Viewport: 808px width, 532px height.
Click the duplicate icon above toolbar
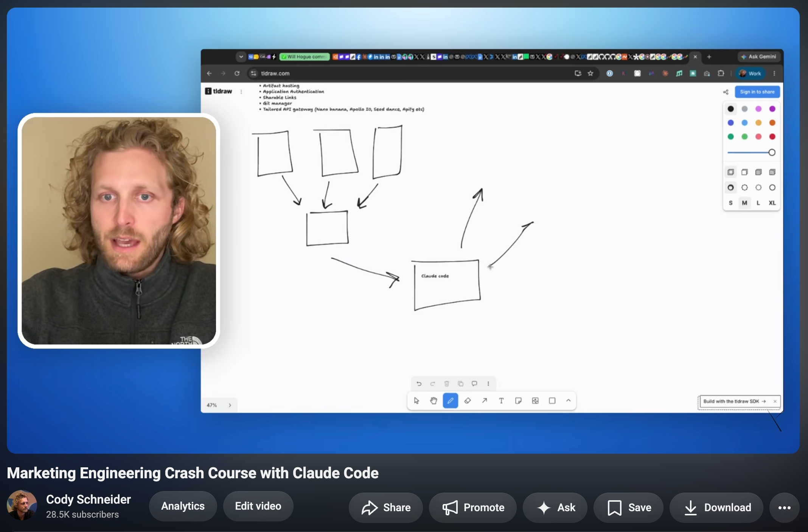pyautogui.click(x=460, y=384)
